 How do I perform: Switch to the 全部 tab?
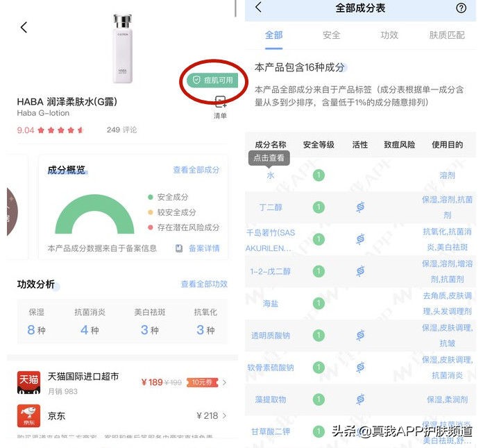pyautogui.click(x=274, y=35)
